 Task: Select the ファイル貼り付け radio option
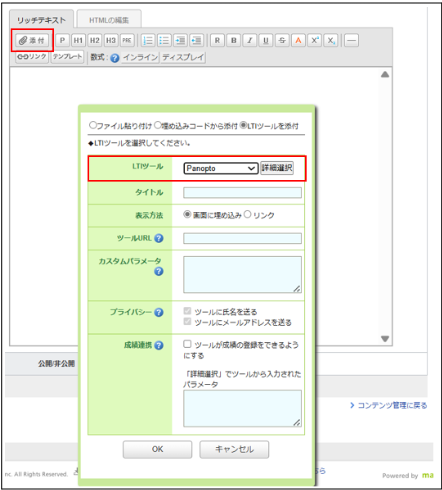point(93,125)
